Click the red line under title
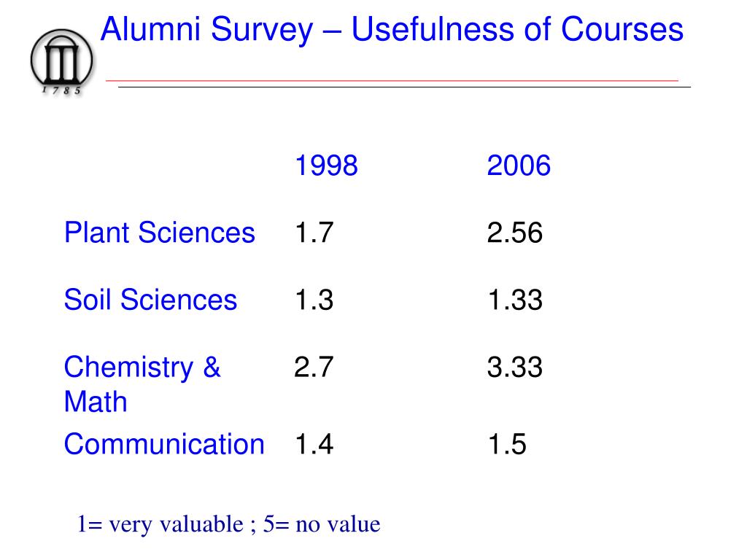The image size is (747, 560). pyautogui.click(x=392, y=81)
